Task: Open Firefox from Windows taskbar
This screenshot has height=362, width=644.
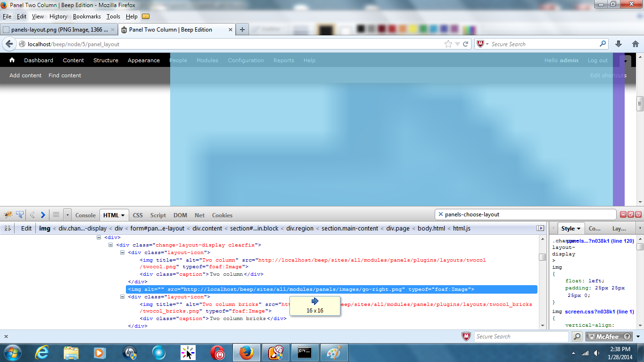Action: 247,353
